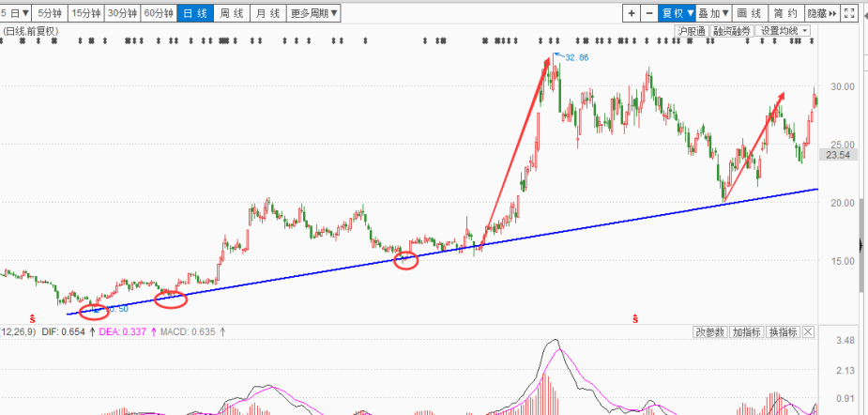Toggle the 沪股通 tag
Screen dimensions: 868x415
click(691, 31)
